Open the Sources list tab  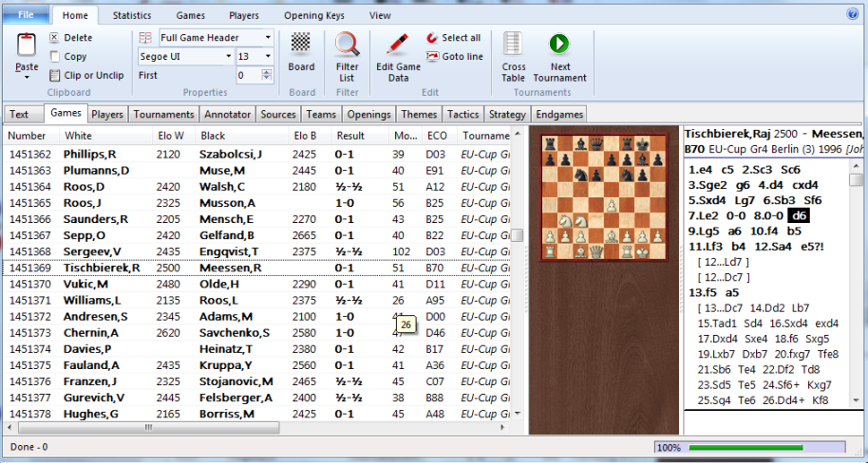(x=278, y=115)
